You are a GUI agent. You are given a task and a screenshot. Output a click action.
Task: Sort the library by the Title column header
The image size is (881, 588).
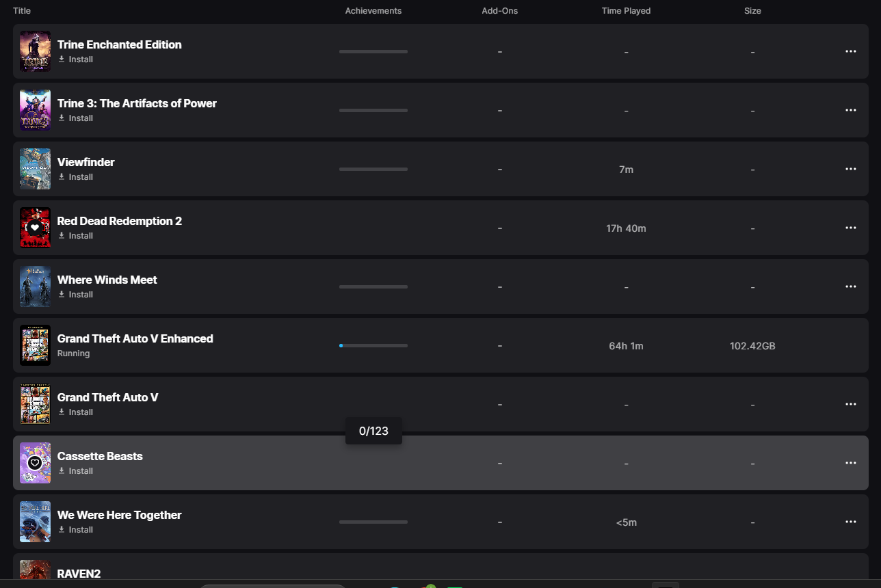pyautogui.click(x=22, y=11)
